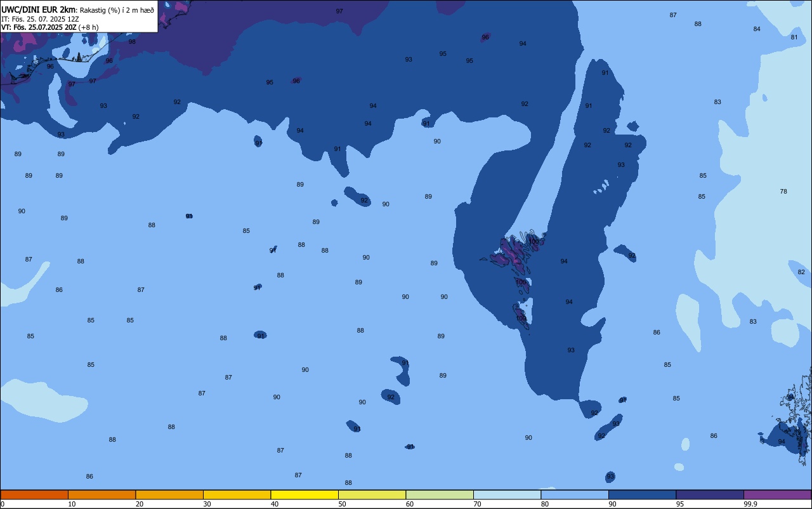Click the 'Rakastig (%) í 2 m hæð' label
The height and width of the screenshot is (509, 812).
[x=117, y=10]
